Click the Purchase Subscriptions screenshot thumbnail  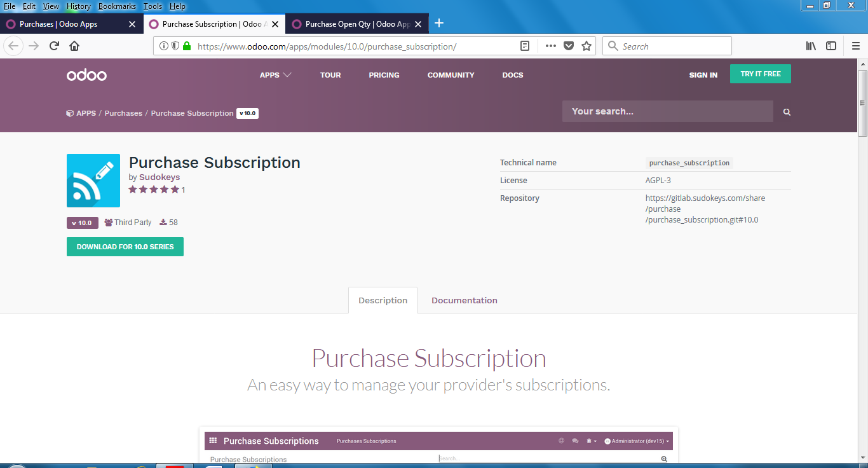(x=438, y=444)
